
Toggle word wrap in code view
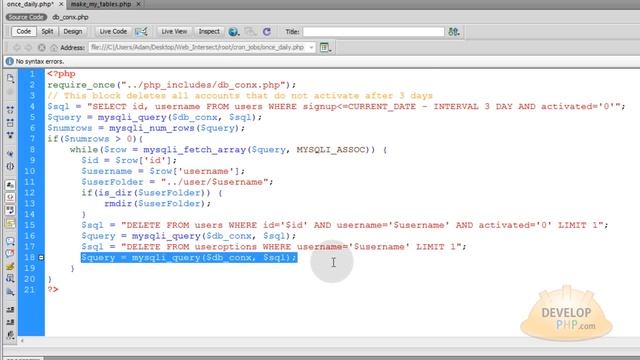[10, 210]
